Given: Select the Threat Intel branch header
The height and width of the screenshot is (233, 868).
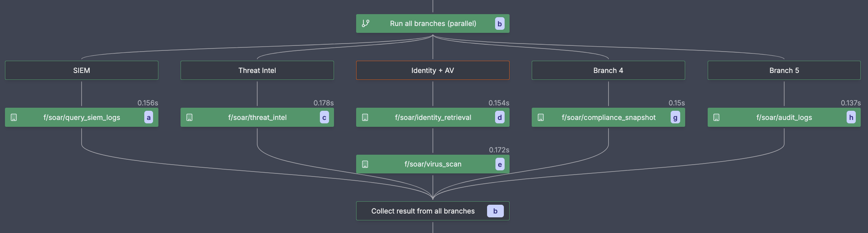Looking at the screenshot, I should (x=257, y=70).
